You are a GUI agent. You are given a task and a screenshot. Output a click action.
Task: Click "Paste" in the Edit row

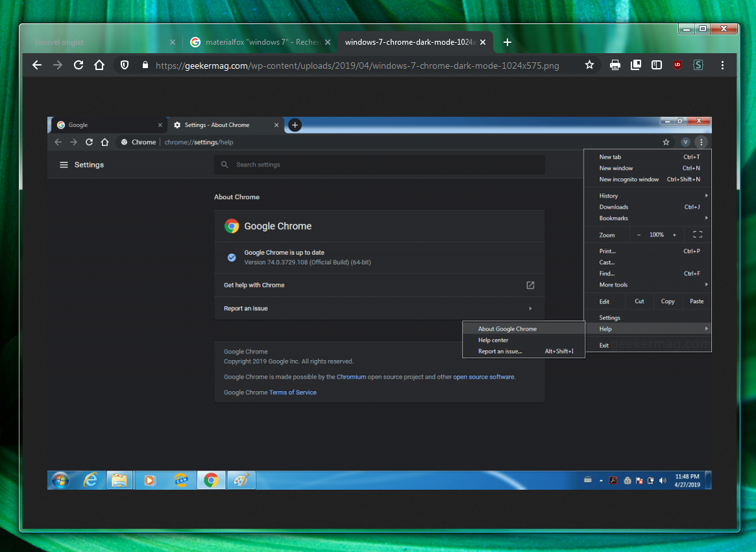click(697, 302)
